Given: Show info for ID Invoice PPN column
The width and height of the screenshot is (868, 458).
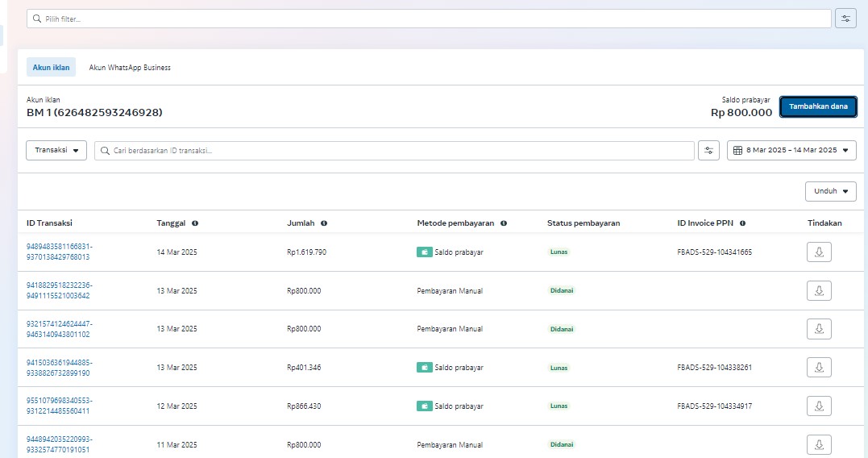Looking at the screenshot, I should pyautogui.click(x=742, y=223).
